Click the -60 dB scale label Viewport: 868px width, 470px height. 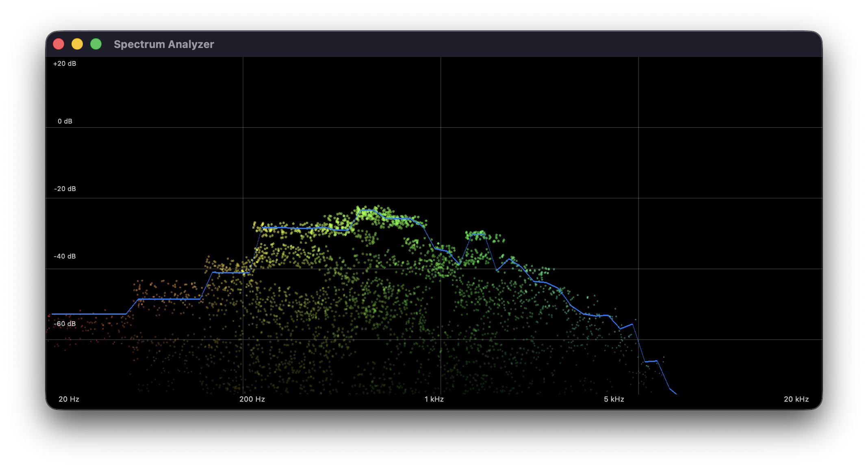(64, 324)
